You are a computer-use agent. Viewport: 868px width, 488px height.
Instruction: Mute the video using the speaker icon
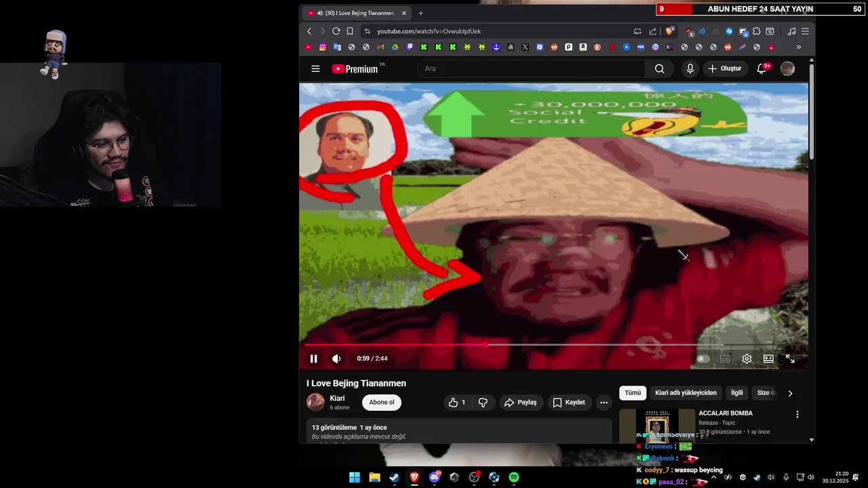pos(336,359)
